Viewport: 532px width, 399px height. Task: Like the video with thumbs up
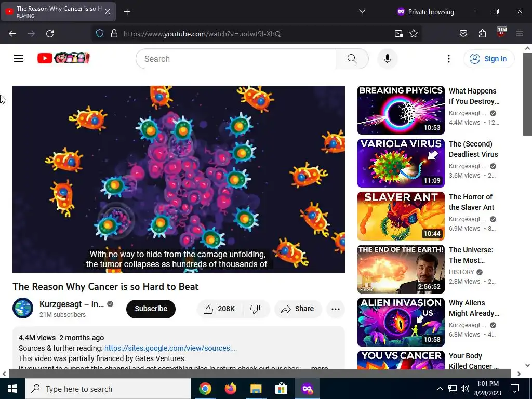pyautogui.click(x=219, y=309)
